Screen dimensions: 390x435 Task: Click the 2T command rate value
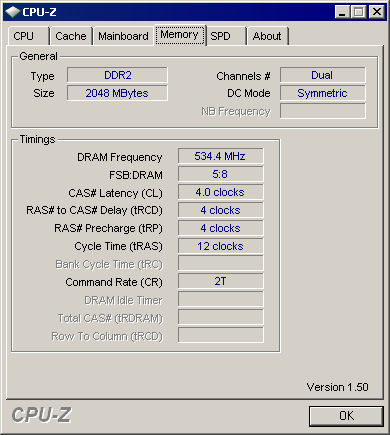pos(220,281)
